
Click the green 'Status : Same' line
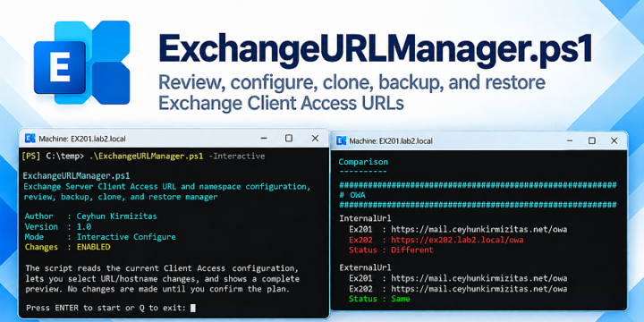pos(379,299)
